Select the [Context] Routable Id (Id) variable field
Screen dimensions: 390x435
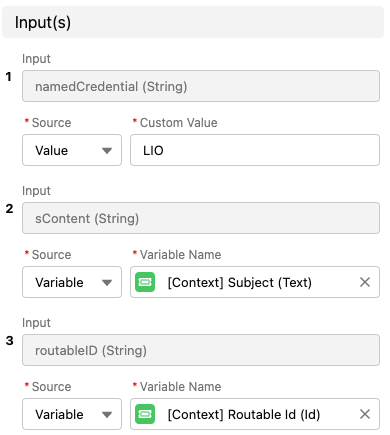[255, 414]
